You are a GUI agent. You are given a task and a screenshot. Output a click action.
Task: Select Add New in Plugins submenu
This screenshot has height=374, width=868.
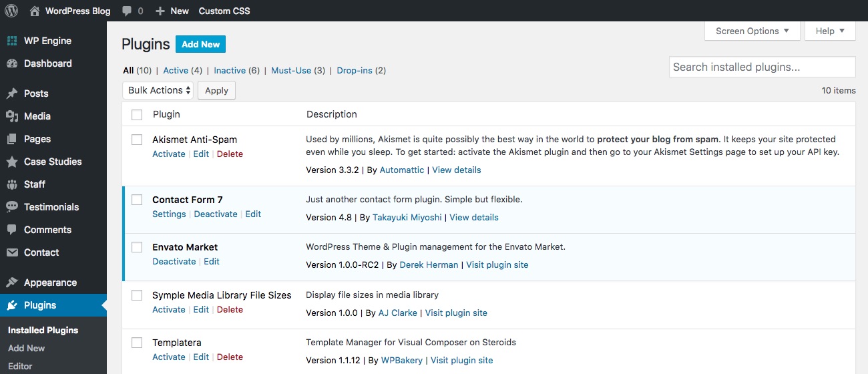[27, 348]
